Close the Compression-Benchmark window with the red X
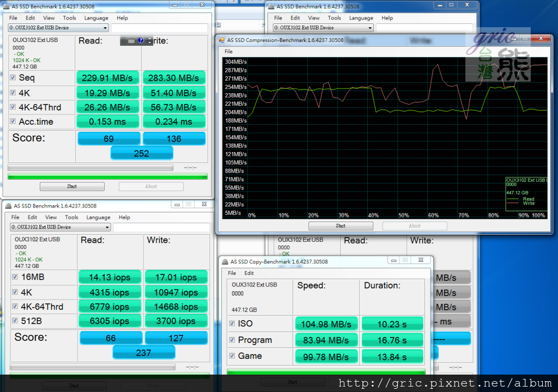558x392 pixels. coord(541,38)
